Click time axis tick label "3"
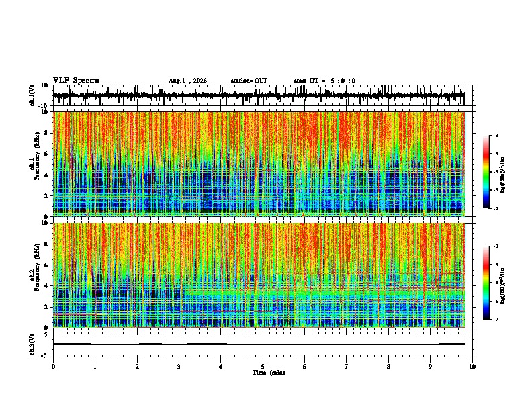Image resolution: width=532 pixels, height=411 pixels. point(179,367)
